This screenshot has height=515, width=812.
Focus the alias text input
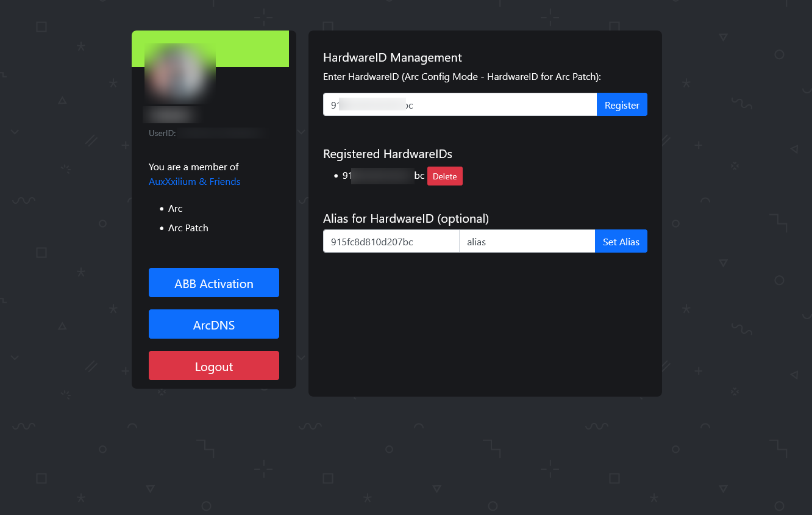click(x=526, y=242)
